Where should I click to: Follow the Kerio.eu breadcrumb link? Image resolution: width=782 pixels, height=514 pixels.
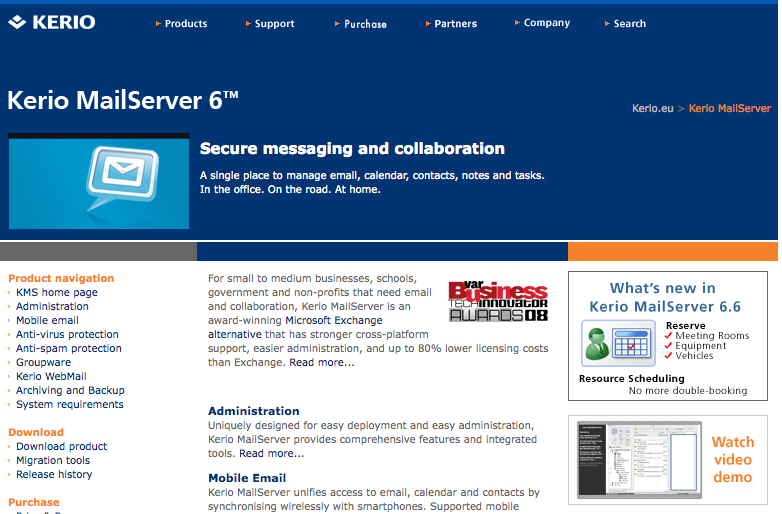point(652,108)
